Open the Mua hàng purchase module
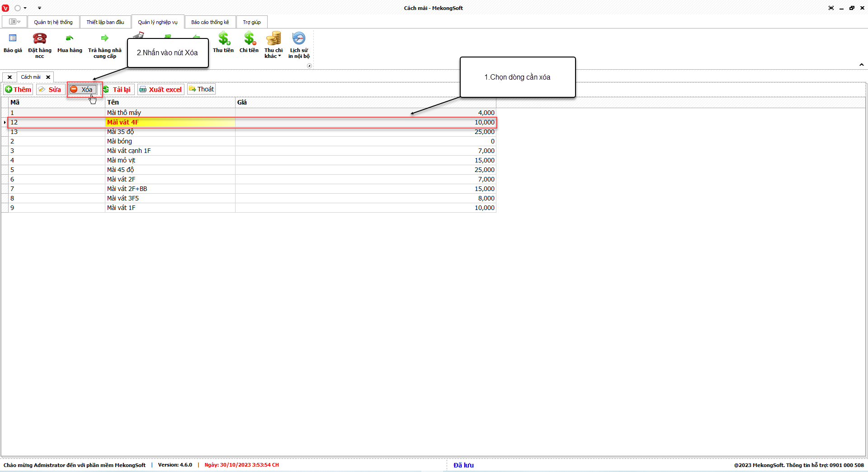Screen dimensions: 868x472 [70, 44]
